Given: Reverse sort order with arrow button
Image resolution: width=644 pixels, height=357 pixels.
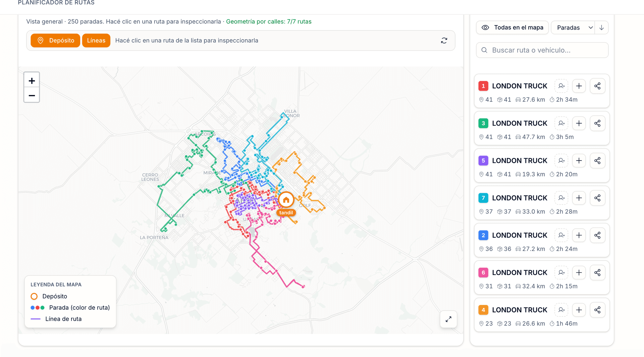Looking at the screenshot, I should coord(602,28).
